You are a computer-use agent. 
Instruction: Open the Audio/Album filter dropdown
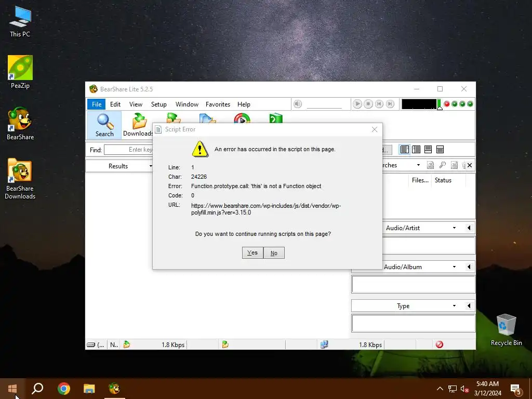[x=454, y=267]
